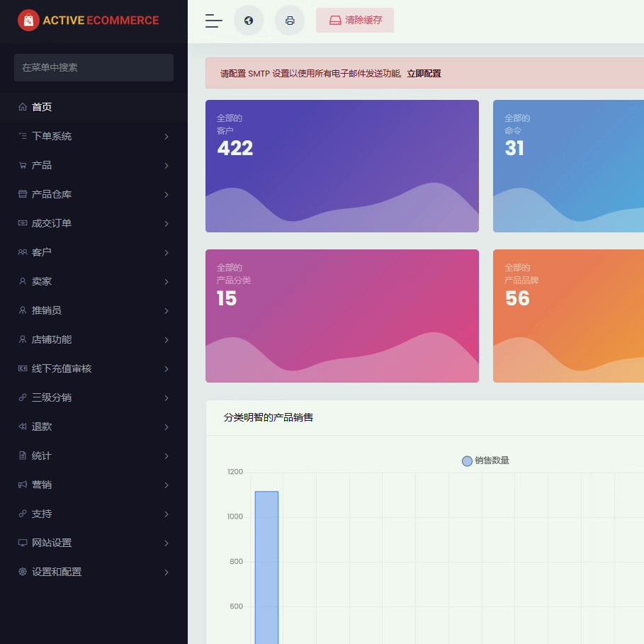Open the globe website icon

click(x=249, y=21)
